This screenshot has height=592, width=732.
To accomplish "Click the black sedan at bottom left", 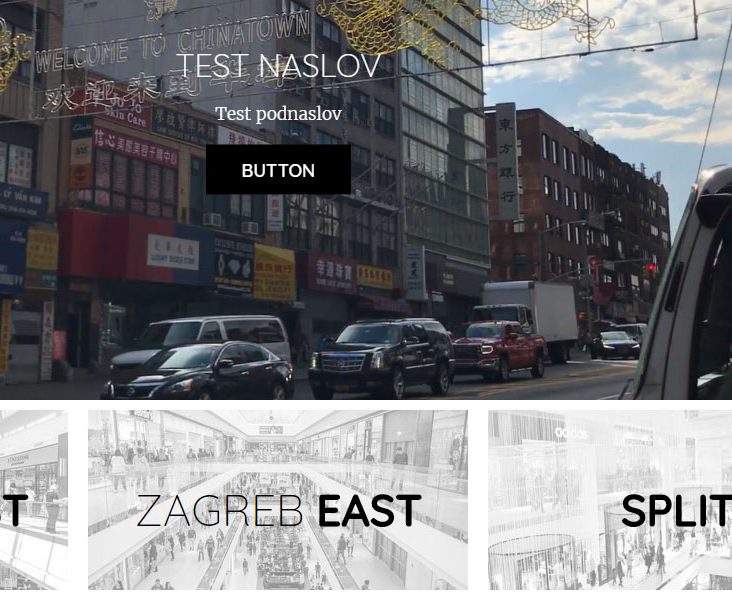I will tap(198, 371).
